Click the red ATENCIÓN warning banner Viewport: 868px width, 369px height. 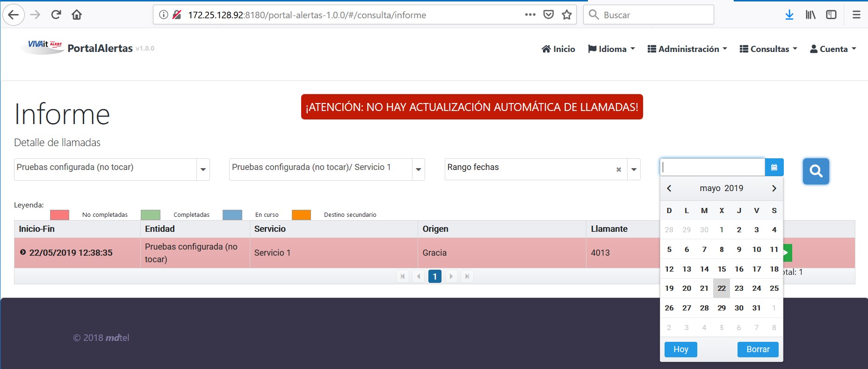coord(472,107)
